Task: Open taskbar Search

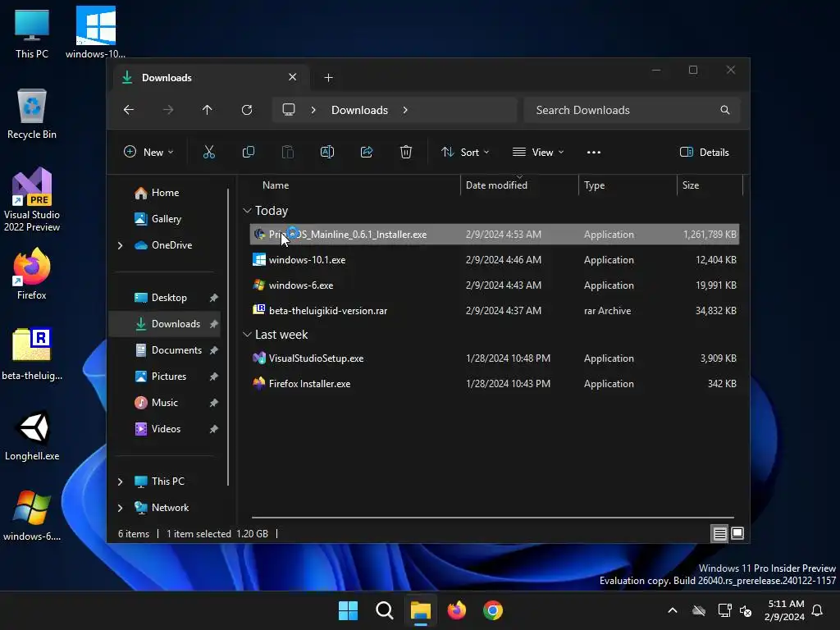Action: click(x=385, y=610)
